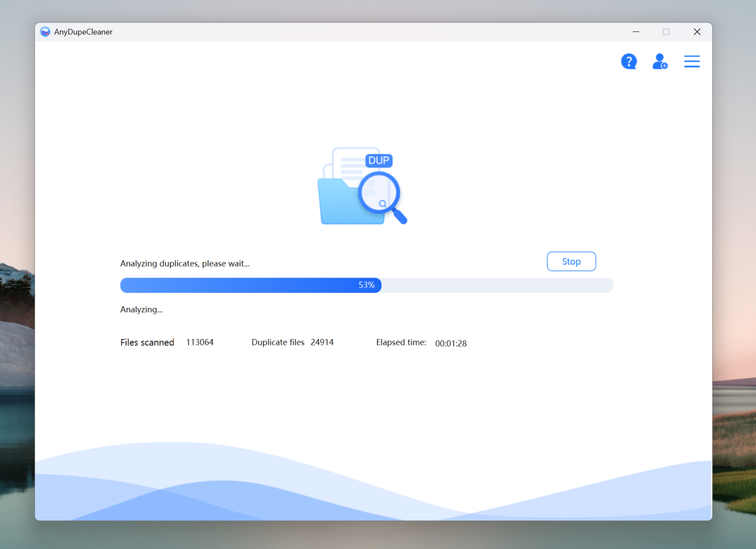
Task: Click the help chat bubble for support
Action: coord(629,61)
